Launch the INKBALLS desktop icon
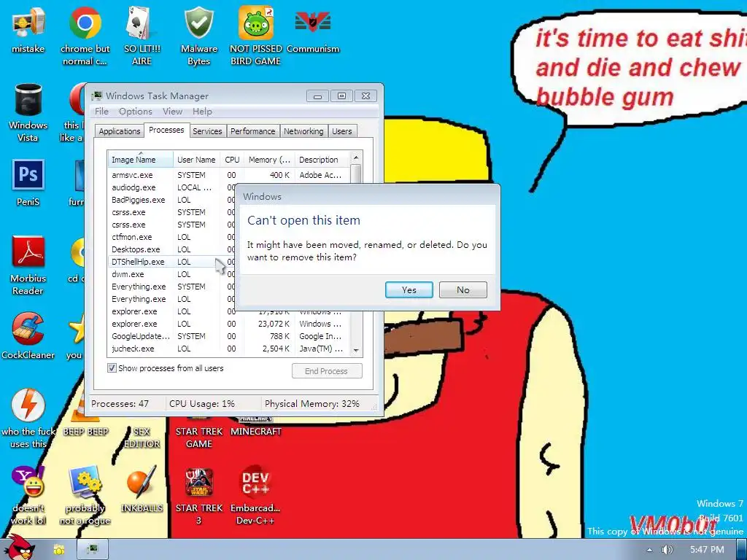Image resolution: width=747 pixels, height=560 pixels. tap(142, 489)
